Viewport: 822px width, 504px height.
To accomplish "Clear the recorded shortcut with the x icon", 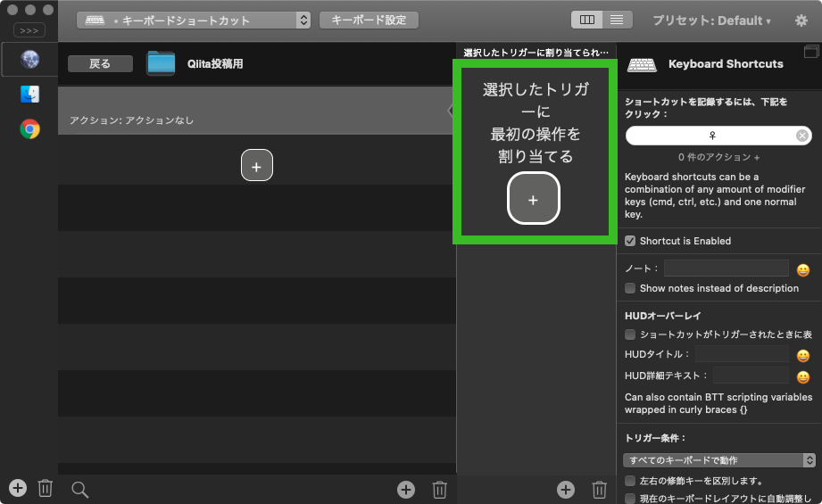I will coord(802,136).
